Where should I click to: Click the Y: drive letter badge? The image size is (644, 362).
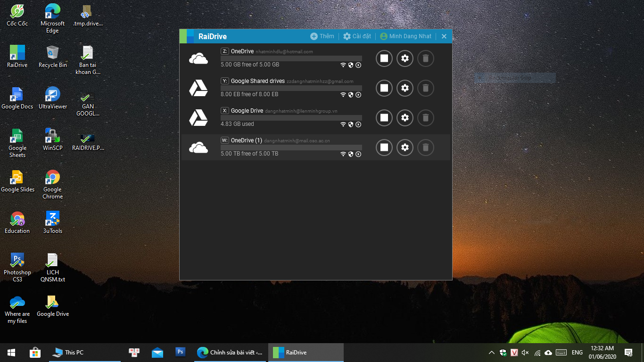point(225,81)
